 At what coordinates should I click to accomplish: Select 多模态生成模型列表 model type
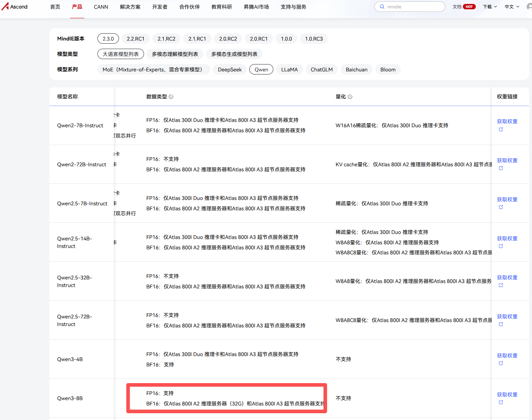[235, 54]
